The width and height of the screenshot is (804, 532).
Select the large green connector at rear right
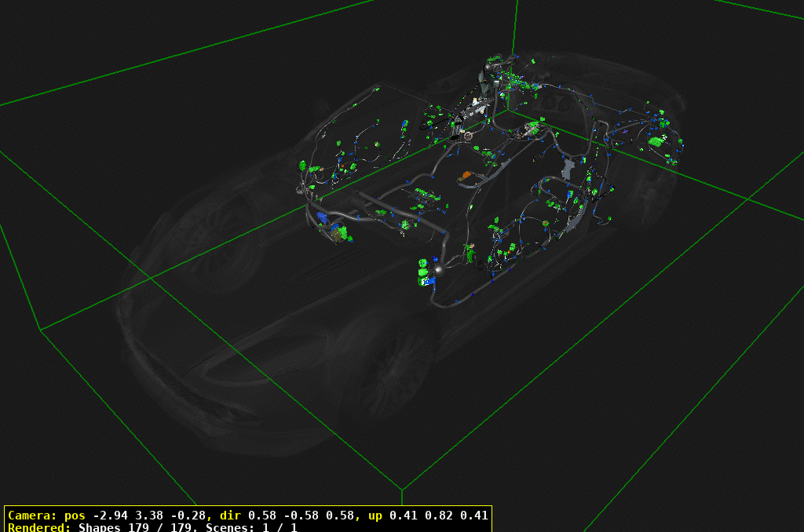(x=655, y=142)
